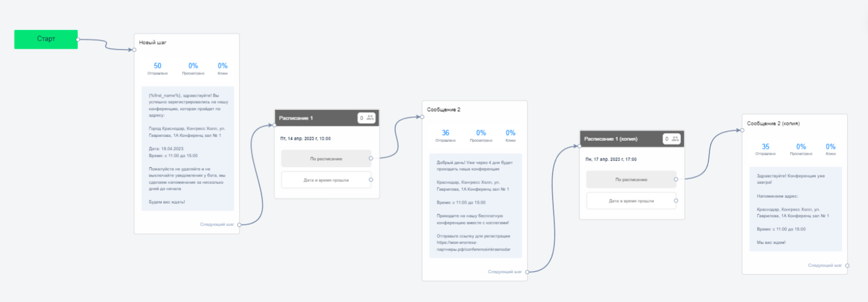Open the Сообщение 2 message text block
The image size is (868, 302).
tap(475, 205)
